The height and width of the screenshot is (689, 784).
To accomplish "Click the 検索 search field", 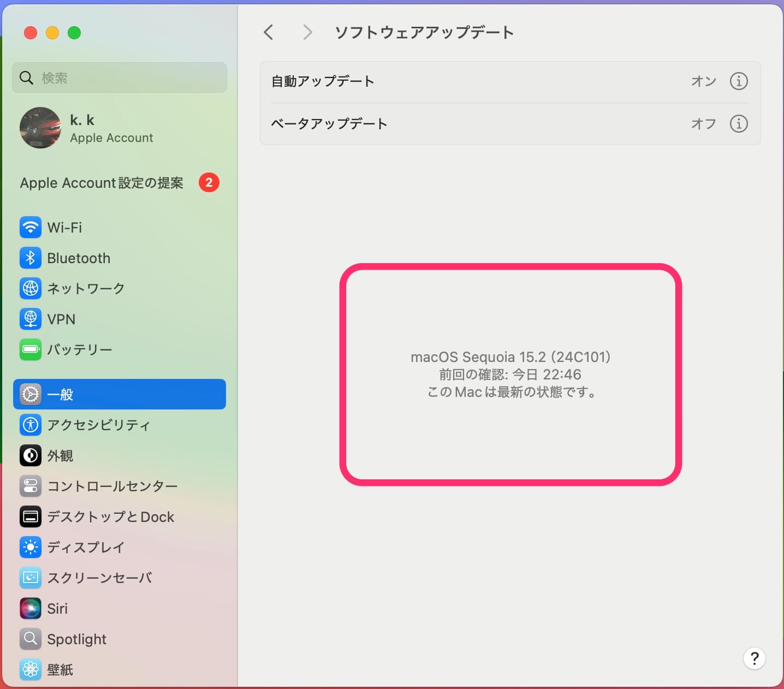I will pos(120,78).
